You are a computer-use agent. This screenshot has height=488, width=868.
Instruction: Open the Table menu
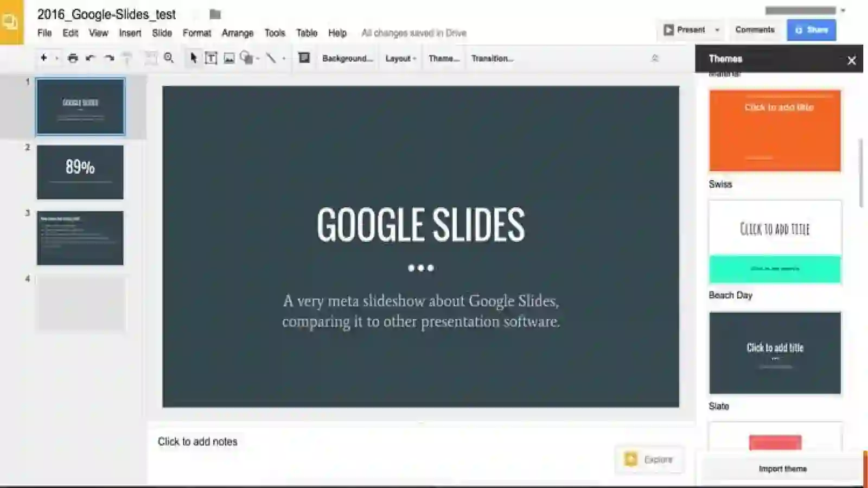point(307,33)
